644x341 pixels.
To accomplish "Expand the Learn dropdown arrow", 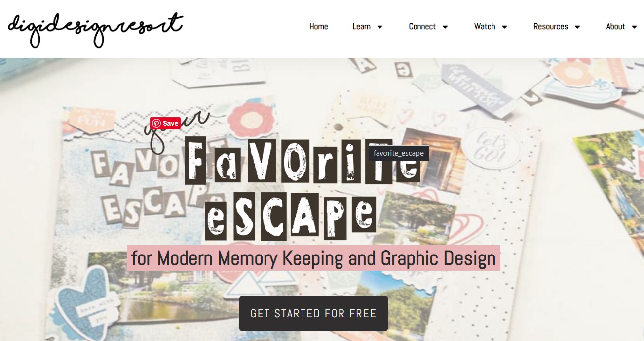I will [x=379, y=27].
